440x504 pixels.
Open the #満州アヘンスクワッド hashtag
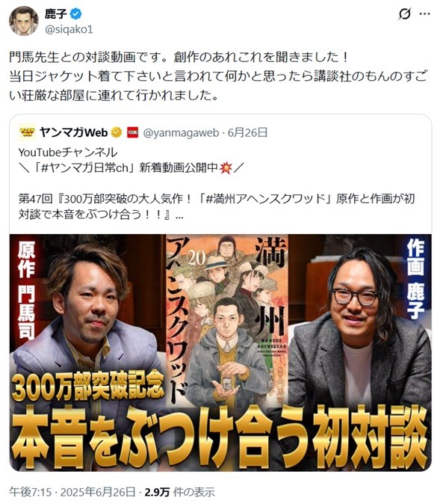click(x=266, y=199)
